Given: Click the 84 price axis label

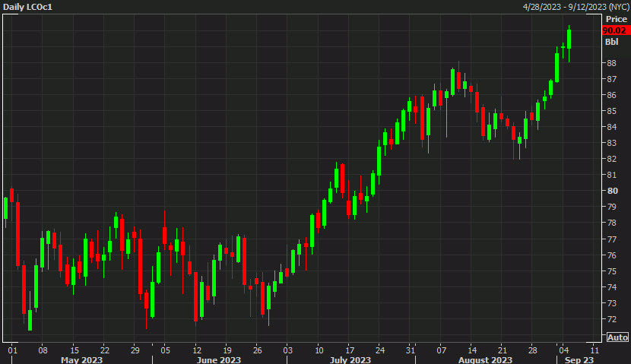Looking at the screenshot, I should pyautogui.click(x=612, y=127).
